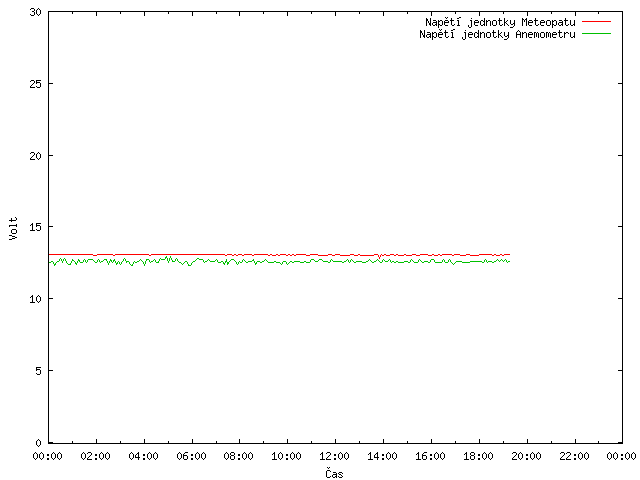This screenshot has height=480, width=640.
Task: Click the y-axis value 5
Action: tap(38, 371)
